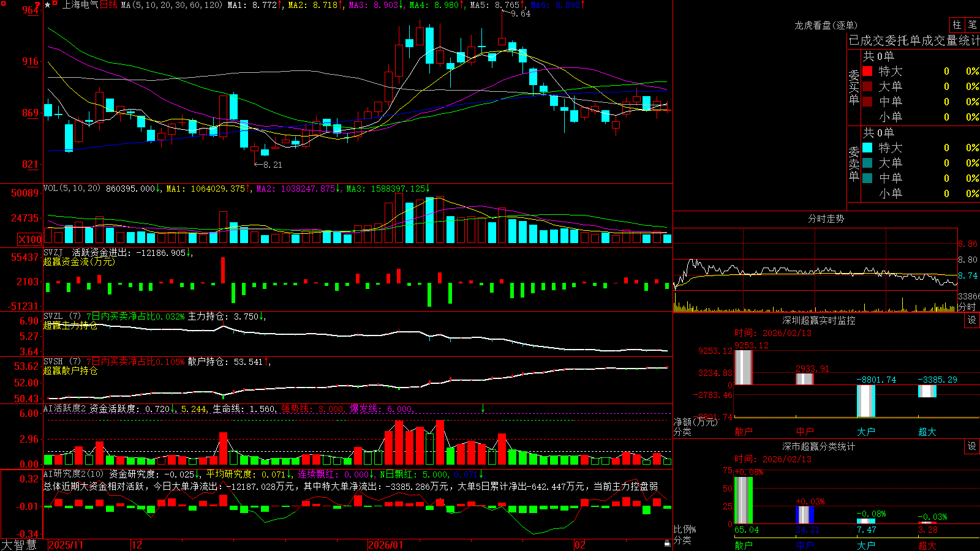Click the ×100 volume unit box

[x=29, y=239]
